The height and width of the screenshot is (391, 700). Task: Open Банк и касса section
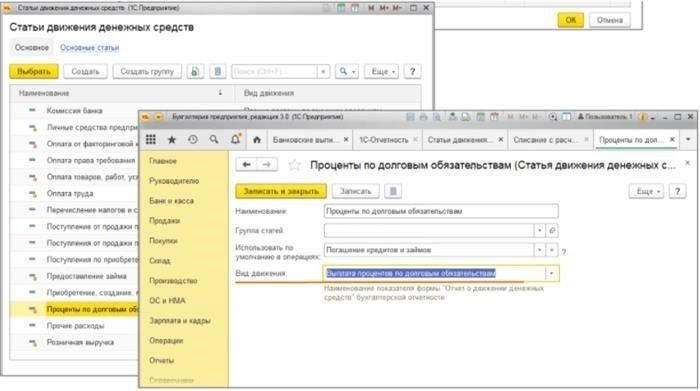171,201
